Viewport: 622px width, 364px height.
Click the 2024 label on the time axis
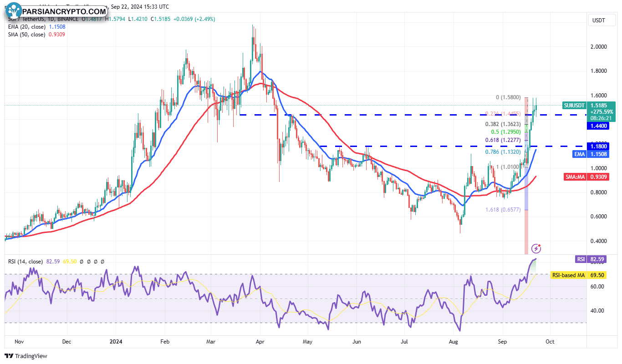[116, 341]
